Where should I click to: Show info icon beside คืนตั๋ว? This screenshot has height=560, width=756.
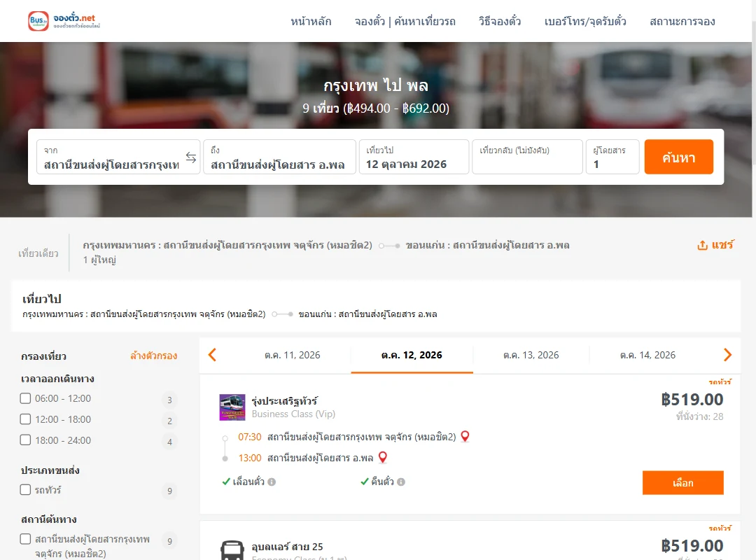click(401, 482)
